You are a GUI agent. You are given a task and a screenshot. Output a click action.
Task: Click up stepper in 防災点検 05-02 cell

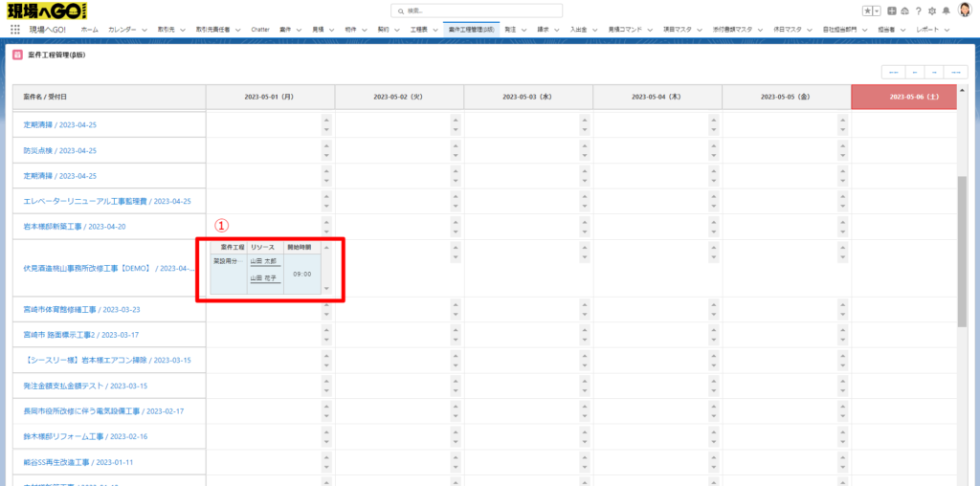(x=455, y=145)
